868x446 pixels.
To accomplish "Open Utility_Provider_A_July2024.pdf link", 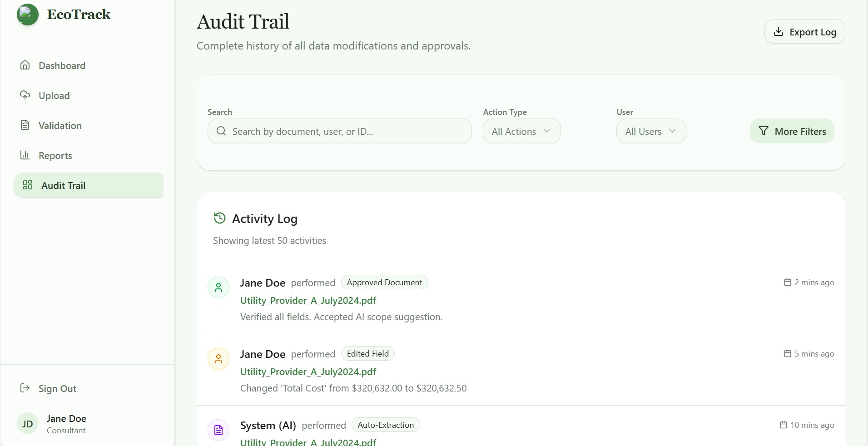I will click(308, 300).
